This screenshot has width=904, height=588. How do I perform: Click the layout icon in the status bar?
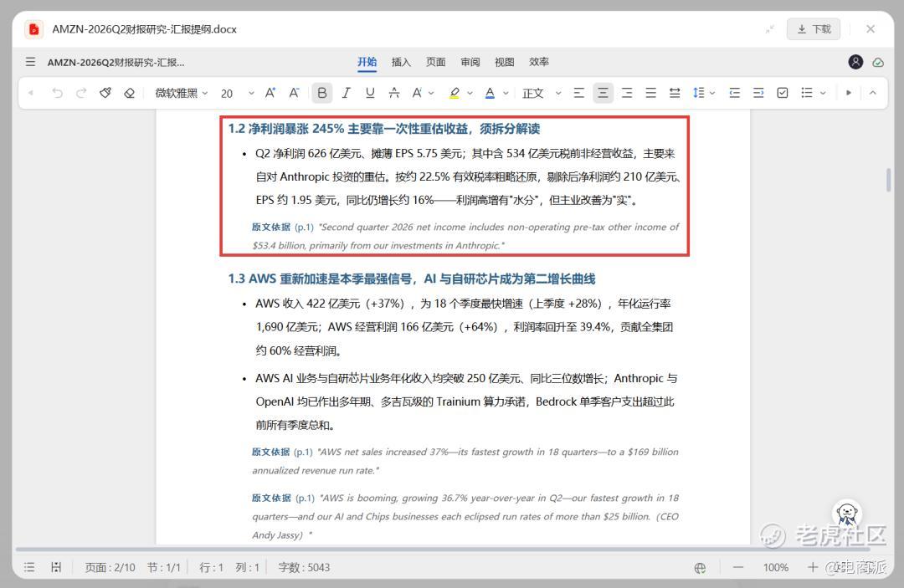click(x=56, y=567)
